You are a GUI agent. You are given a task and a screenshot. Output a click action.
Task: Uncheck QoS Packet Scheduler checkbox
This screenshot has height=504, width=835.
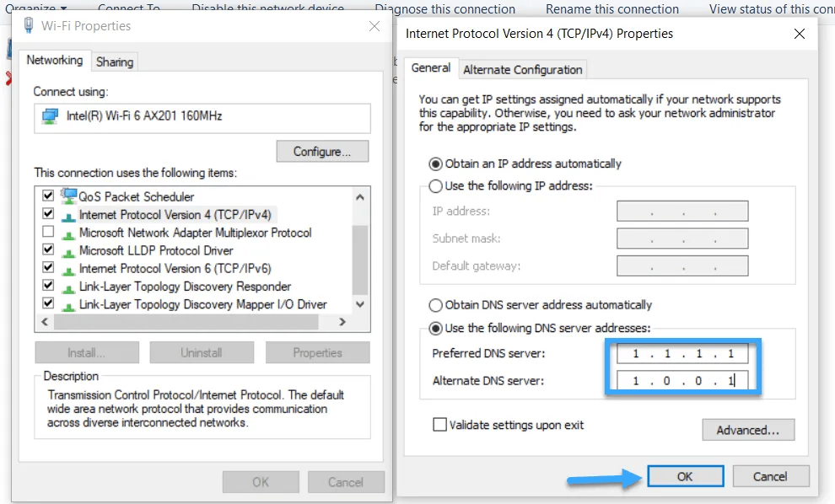coord(48,196)
